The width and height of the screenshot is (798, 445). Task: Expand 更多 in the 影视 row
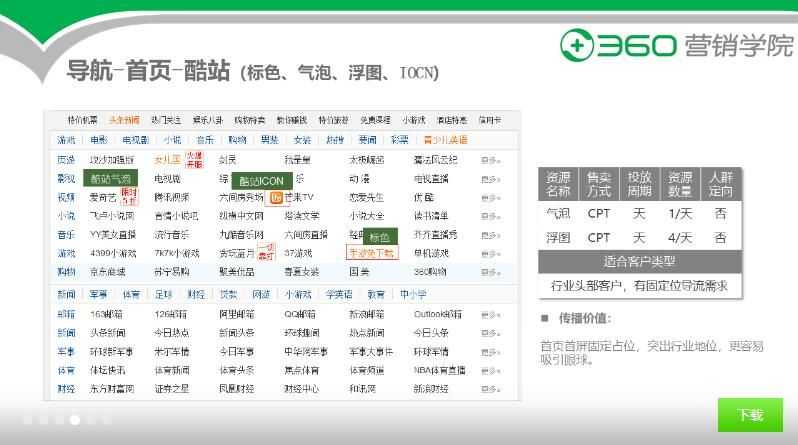coord(491,179)
